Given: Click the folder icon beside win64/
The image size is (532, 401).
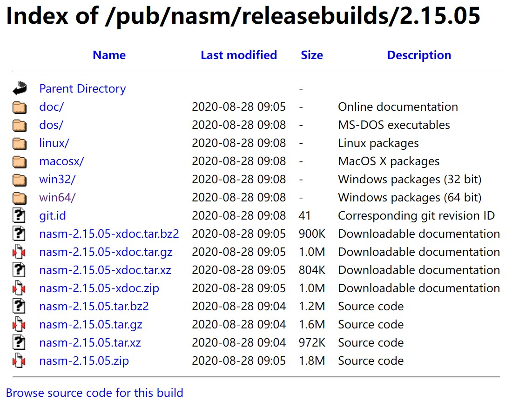Looking at the screenshot, I should [20, 198].
